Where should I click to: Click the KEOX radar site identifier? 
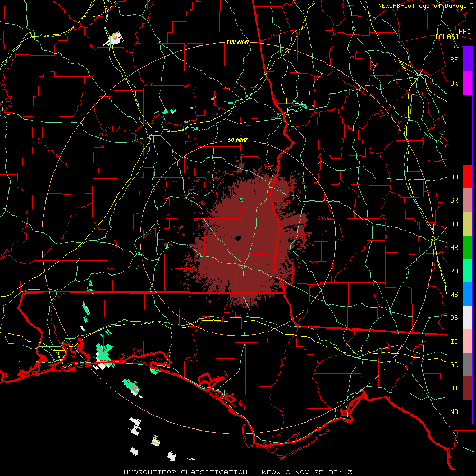(272, 472)
